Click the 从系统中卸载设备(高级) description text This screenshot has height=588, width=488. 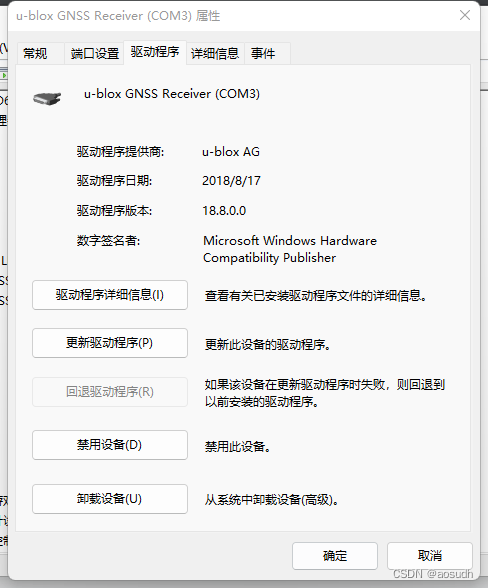[x=272, y=500]
